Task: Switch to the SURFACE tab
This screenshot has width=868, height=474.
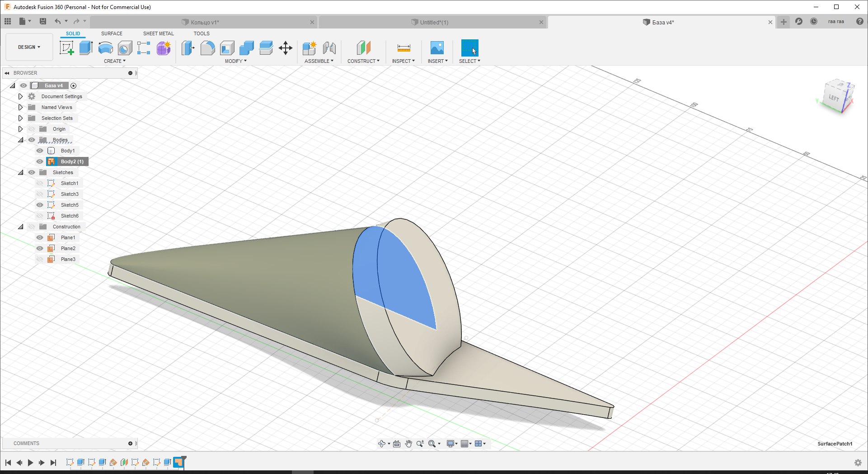Action: [112, 33]
